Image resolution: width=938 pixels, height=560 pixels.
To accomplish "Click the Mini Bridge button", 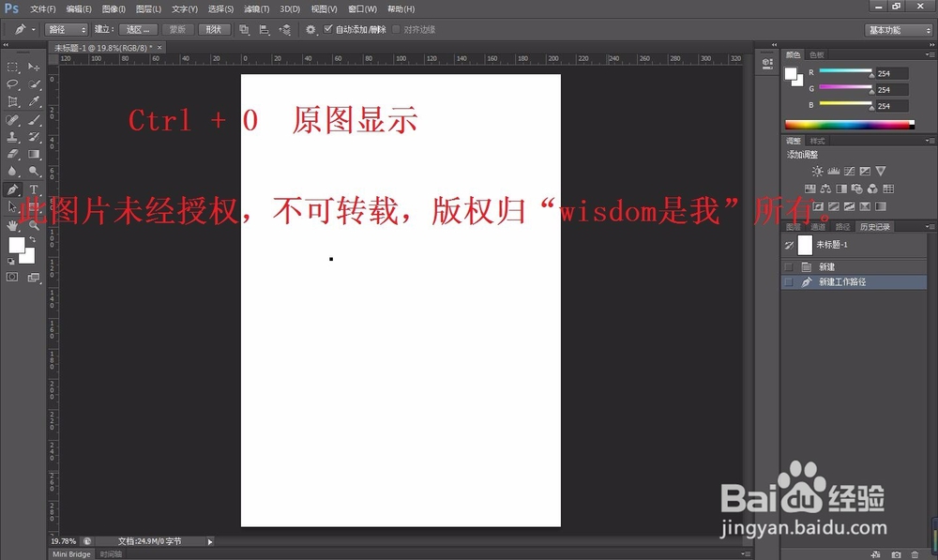I will [x=70, y=553].
